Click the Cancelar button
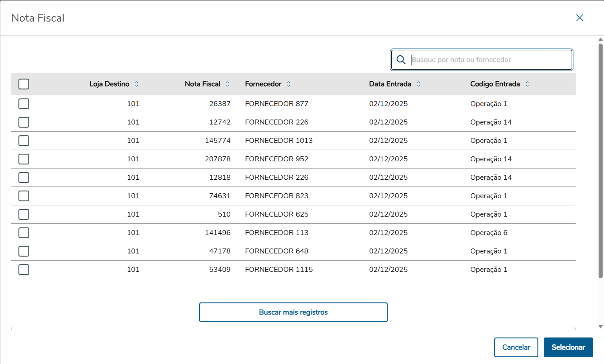Screen dimensions: 604x364 coord(516,347)
